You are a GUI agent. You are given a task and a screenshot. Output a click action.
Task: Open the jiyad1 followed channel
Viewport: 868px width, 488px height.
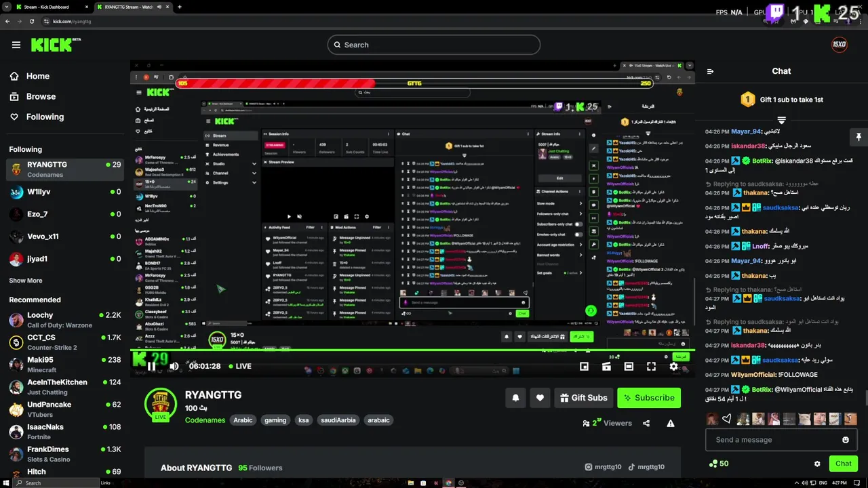(x=65, y=259)
